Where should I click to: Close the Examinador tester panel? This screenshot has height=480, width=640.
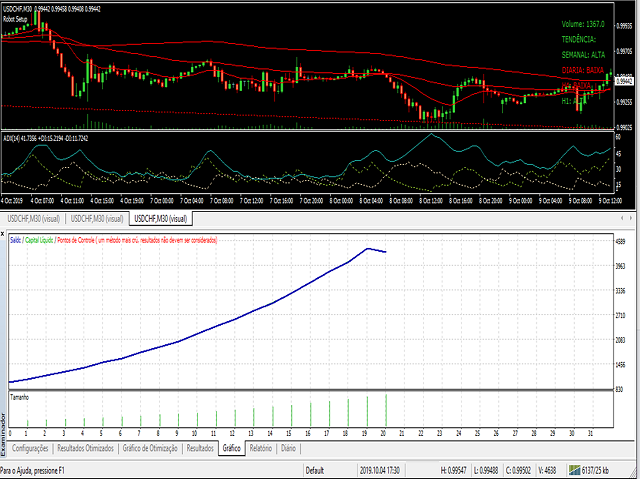point(2,234)
